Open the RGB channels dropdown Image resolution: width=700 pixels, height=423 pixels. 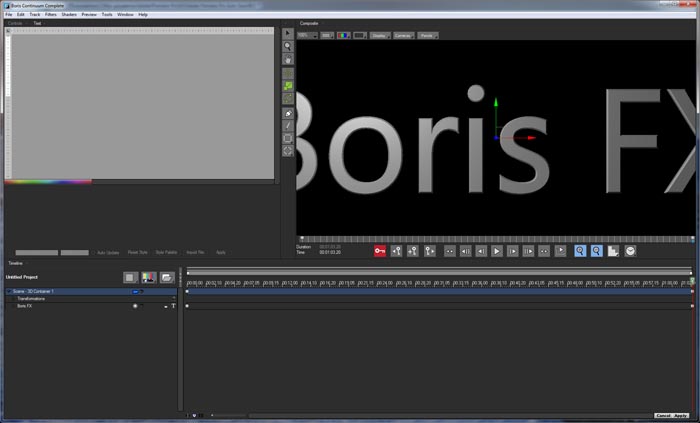tap(344, 35)
